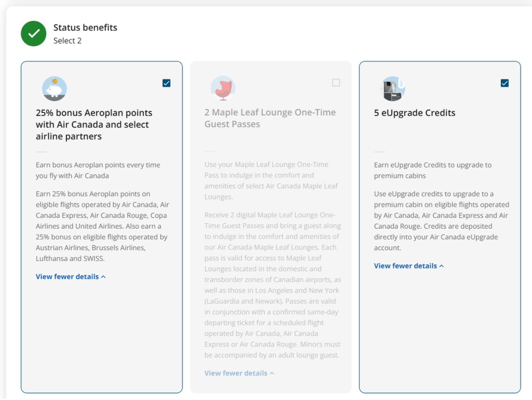Uncheck the 5 eUpgrade Credits checkbox
This screenshot has width=532, height=400.
tap(505, 83)
